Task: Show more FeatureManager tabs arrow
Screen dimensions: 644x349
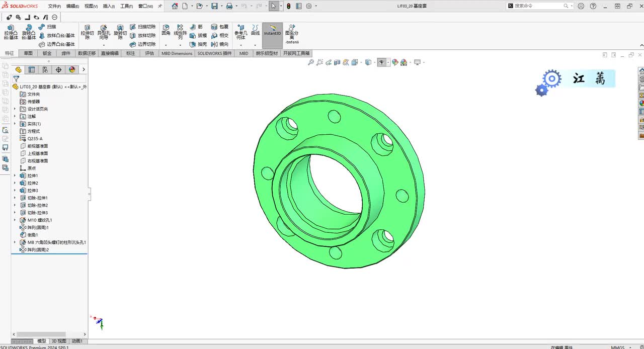Action: point(84,69)
